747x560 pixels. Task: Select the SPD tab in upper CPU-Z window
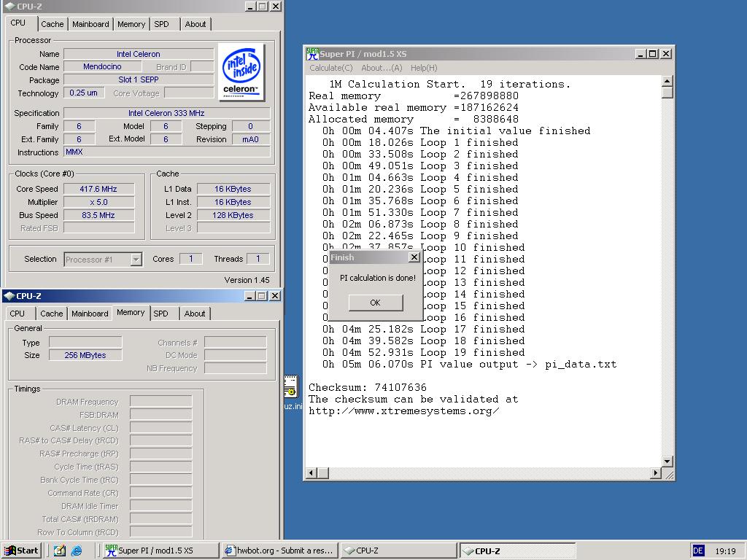click(161, 24)
